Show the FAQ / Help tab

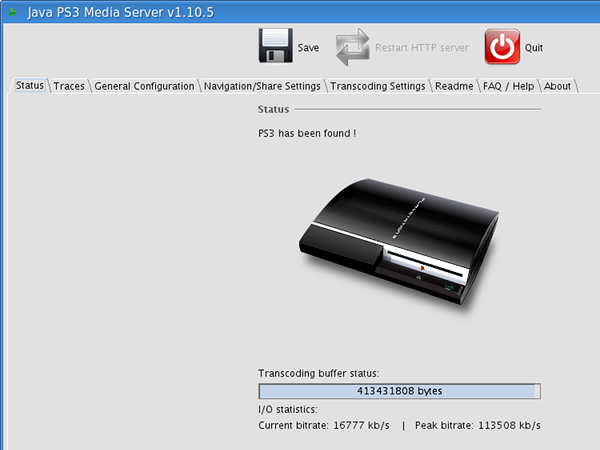[508, 86]
